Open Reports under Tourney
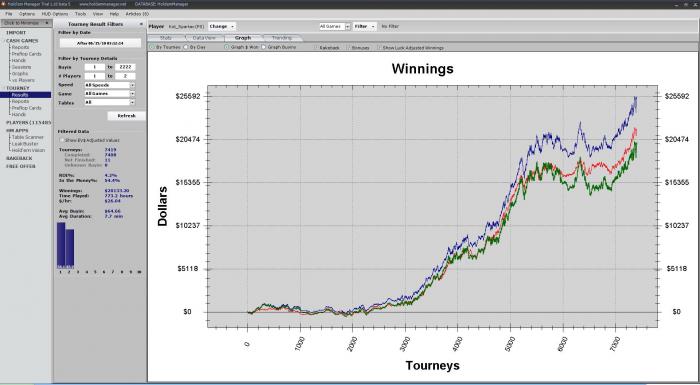The height and width of the screenshot is (385, 700). [x=21, y=101]
